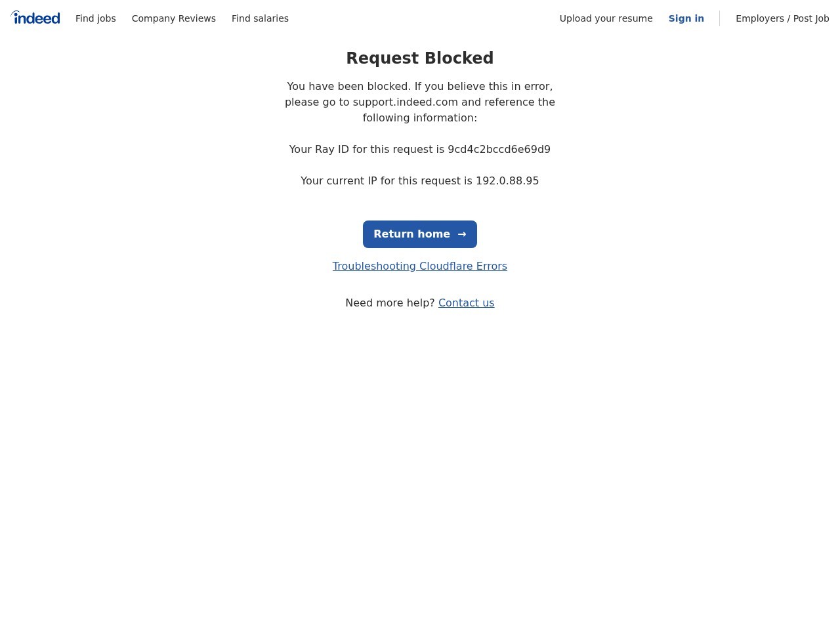Screen dimensions: 840x630
Task: Go to Company Reviews
Action: [174, 18]
